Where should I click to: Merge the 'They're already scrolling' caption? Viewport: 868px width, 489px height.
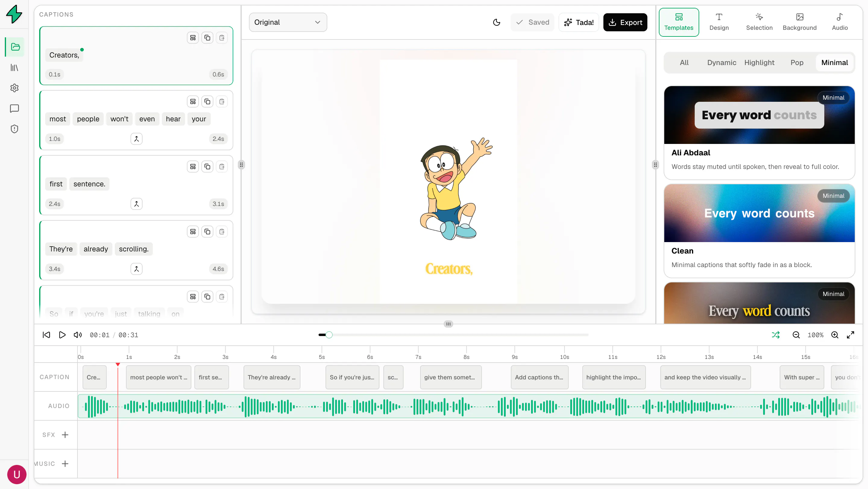[137, 269]
